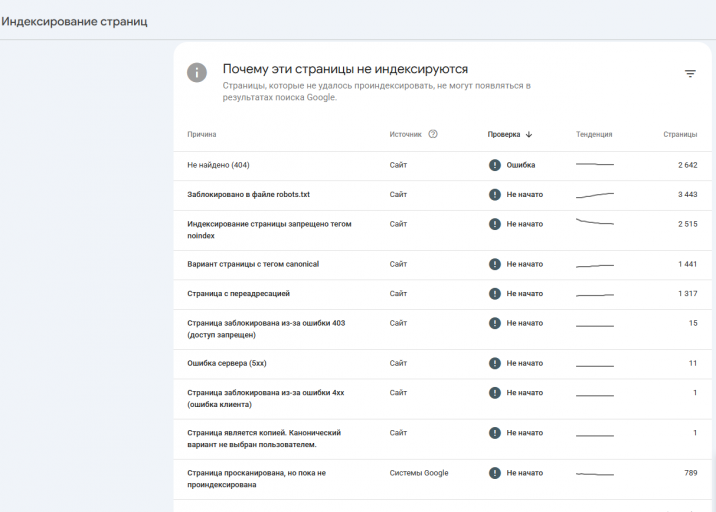Screen dimensions: 716x512
Task: Click the page count 1 317
Action: tap(687, 294)
